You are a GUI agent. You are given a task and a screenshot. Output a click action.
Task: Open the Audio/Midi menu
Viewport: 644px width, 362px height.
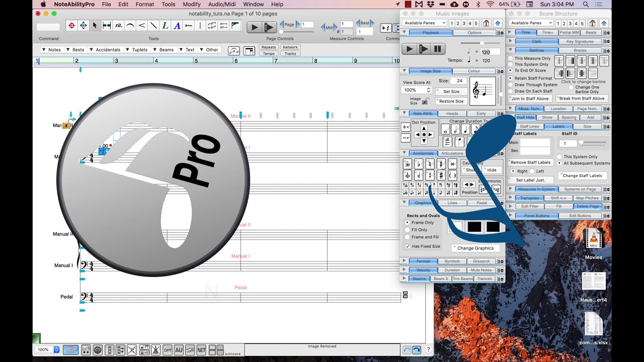(x=222, y=4)
